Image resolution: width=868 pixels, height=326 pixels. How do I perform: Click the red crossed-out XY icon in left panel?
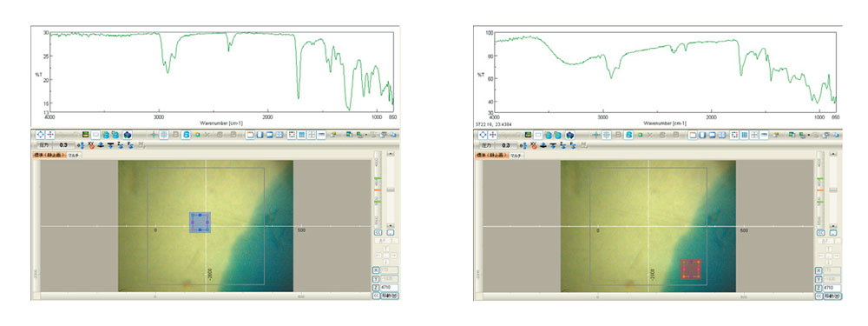click(x=92, y=145)
